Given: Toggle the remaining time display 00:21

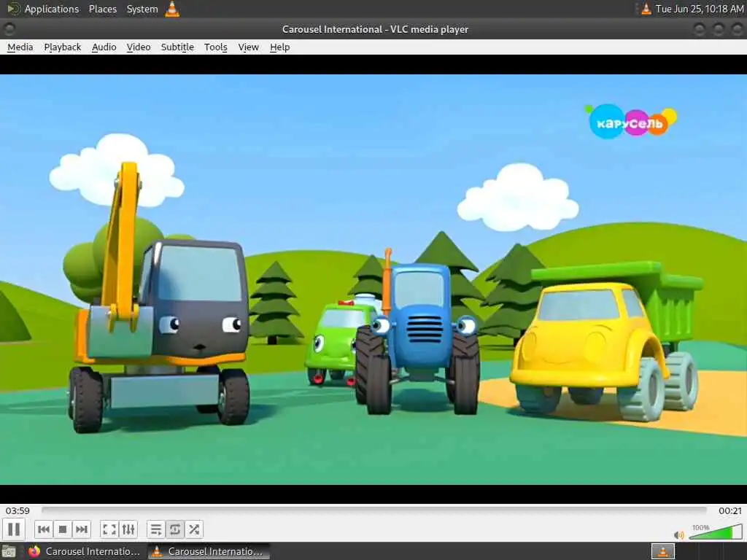Looking at the screenshot, I should tap(729, 510).
